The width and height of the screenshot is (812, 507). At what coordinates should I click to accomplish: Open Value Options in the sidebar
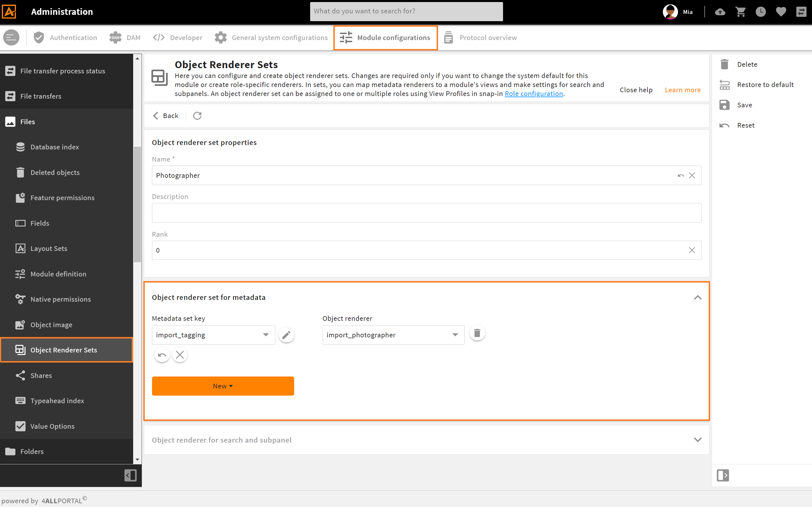point(66,426)
